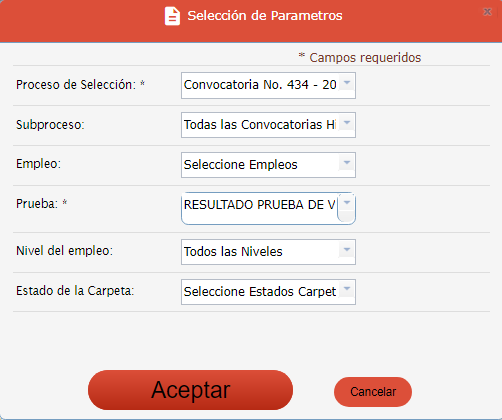Viewport: 502px width, 420px height.
Task: Click the Selección de Parametros title text
Action: [265, 16]
